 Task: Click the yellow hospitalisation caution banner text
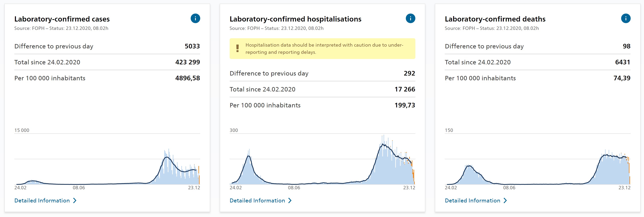click(324, 48)
